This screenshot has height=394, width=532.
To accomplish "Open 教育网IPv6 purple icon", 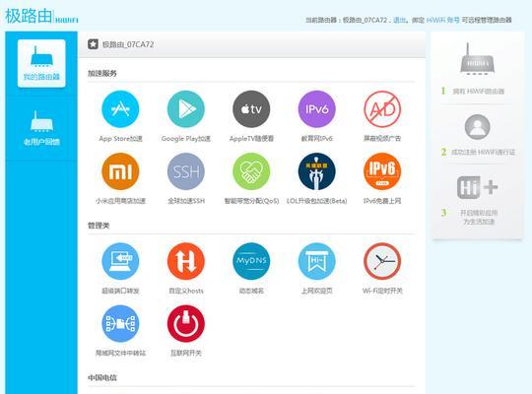I will tap(316, 109).
